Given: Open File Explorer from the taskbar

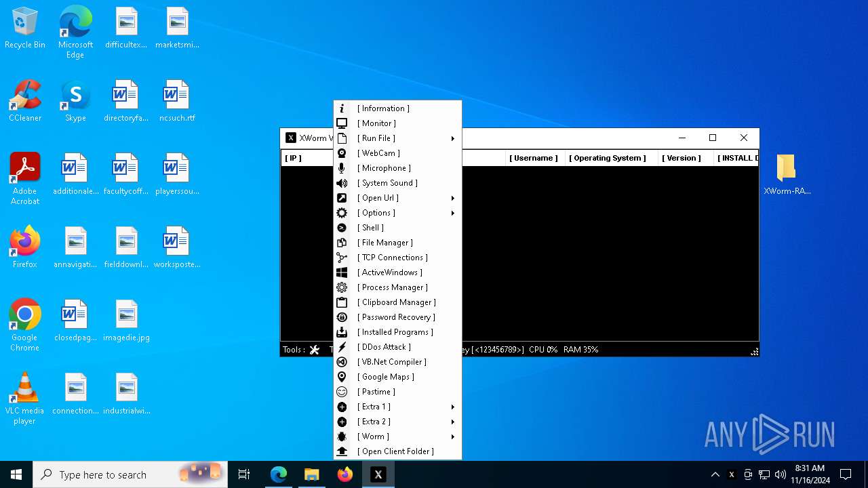Looking at the screenshot, I should (312, 474).
